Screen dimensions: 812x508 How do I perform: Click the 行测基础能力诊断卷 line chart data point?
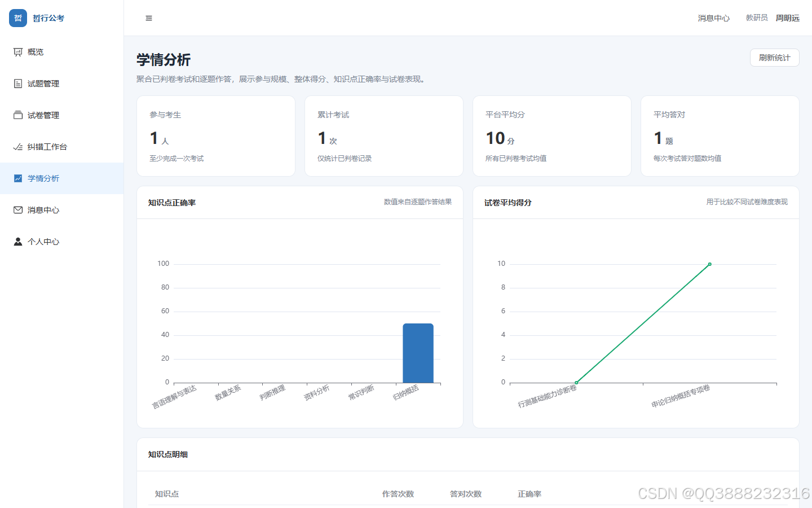coord(576,383)
